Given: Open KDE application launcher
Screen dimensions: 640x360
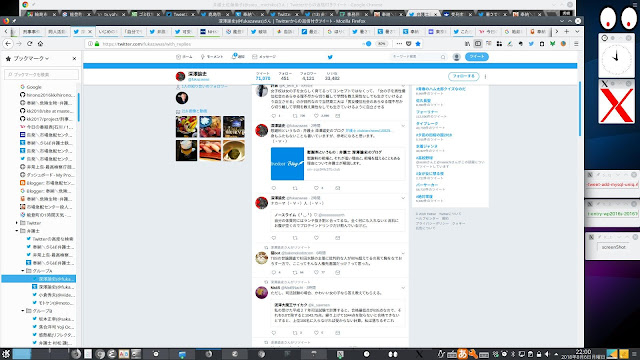Looking at the screenshot, I should point(6,353).
